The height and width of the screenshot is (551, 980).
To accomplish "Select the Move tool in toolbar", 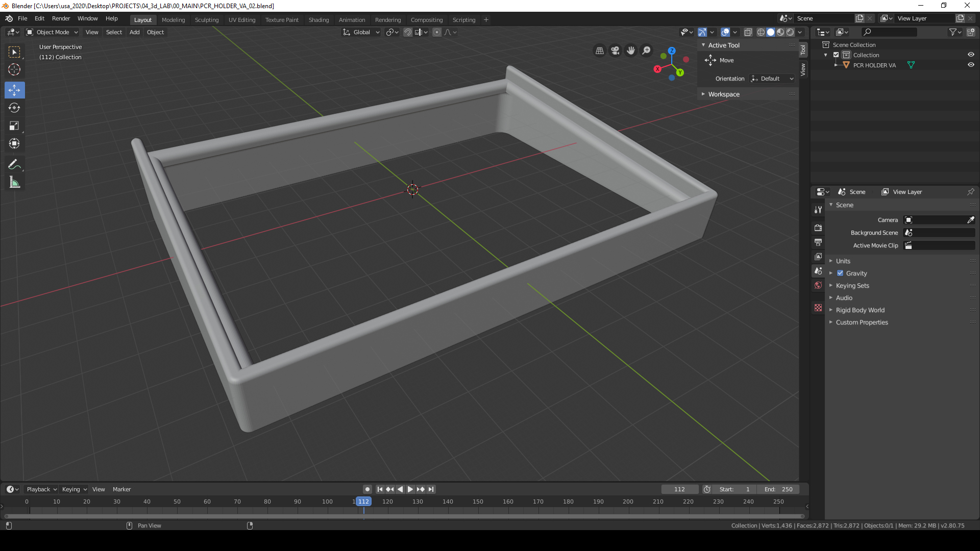I will tap(14, 90).
